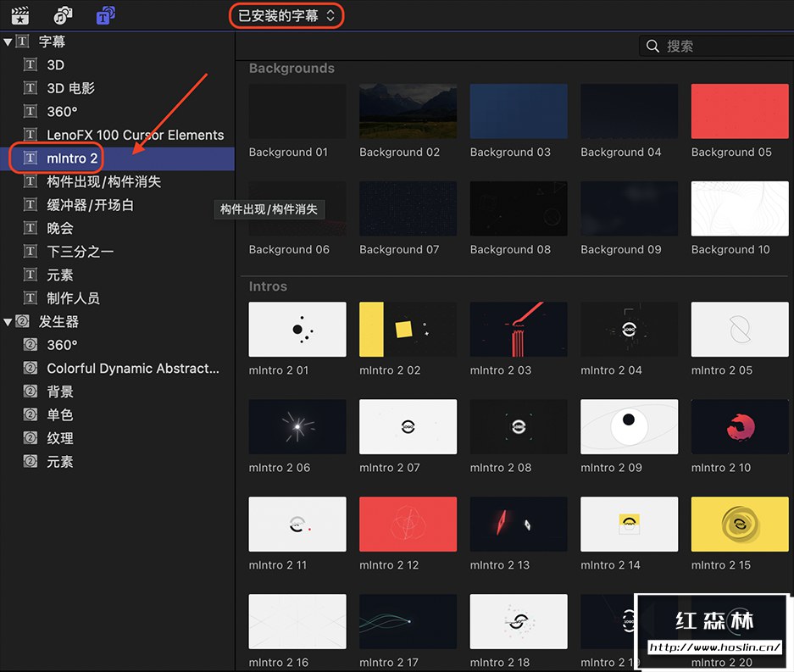Collapse the 发生器 category triangle
The height and width of the screenshot is (672, 794).
tap(8, 321)
